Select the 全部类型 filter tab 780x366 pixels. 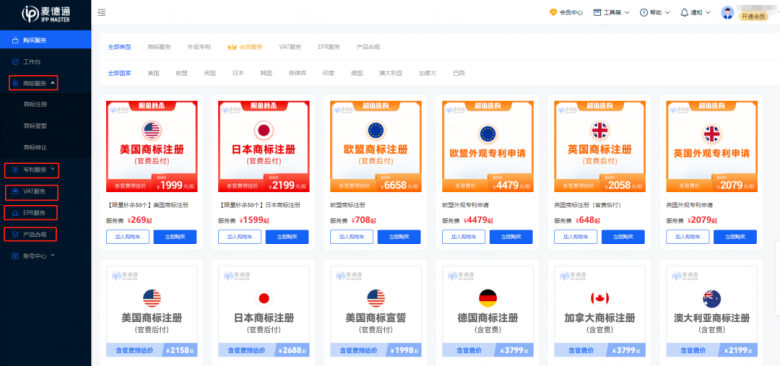[119, 47]
